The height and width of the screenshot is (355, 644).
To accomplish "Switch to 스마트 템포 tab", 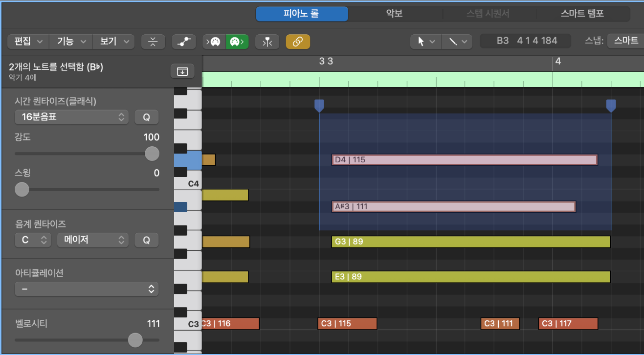I will [582, 14].
